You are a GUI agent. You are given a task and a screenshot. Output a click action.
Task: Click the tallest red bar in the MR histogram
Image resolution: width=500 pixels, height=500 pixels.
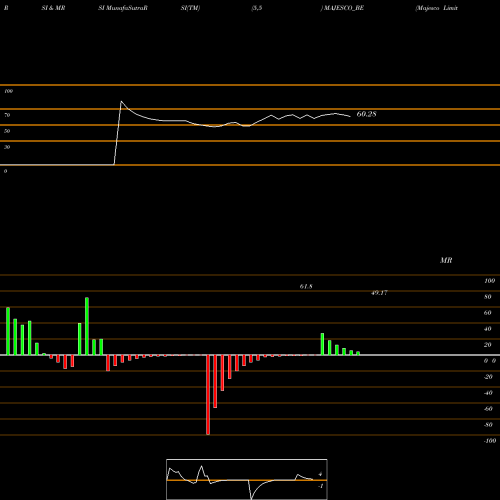click(208, 395)
